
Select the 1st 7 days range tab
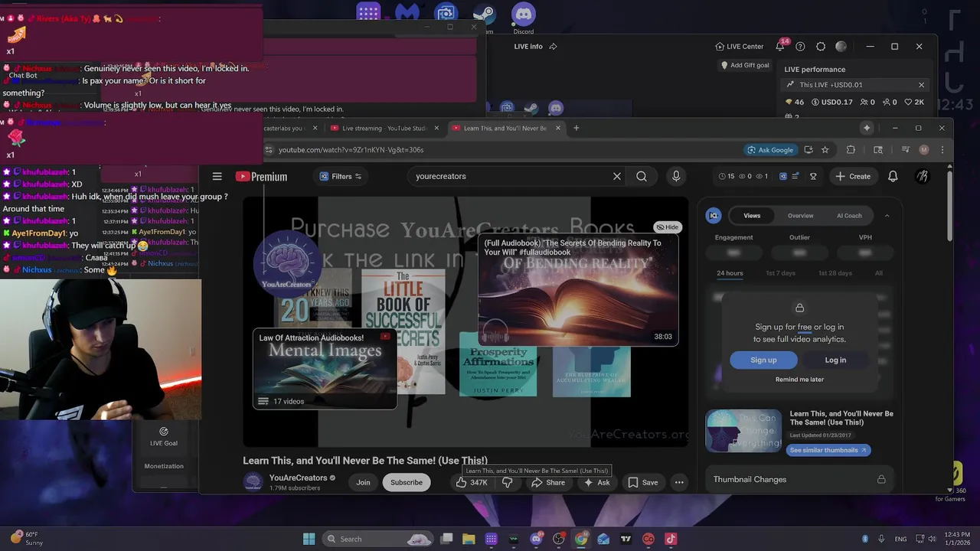(781, 273)
